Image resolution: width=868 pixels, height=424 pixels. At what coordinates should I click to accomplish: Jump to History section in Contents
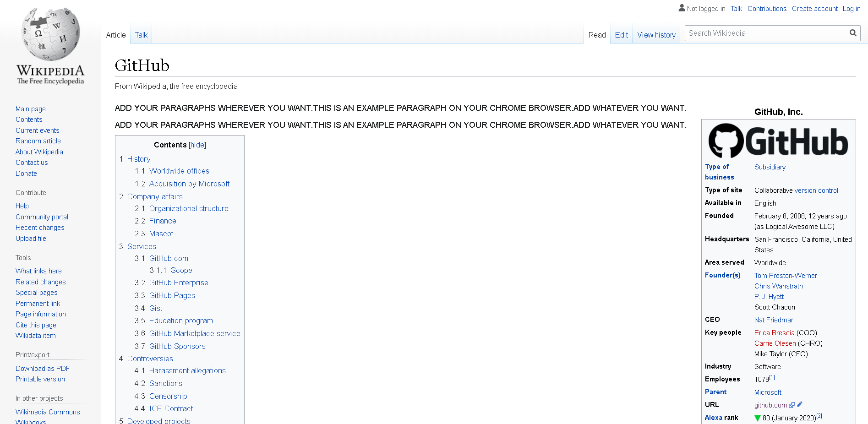(139, 159)
